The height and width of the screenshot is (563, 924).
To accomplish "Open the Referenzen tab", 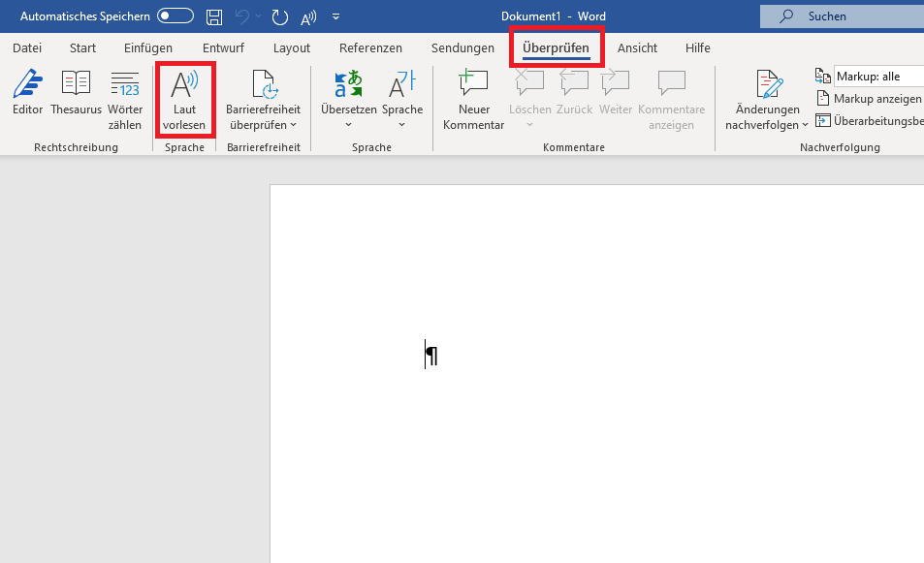I will tap(370, 47).
